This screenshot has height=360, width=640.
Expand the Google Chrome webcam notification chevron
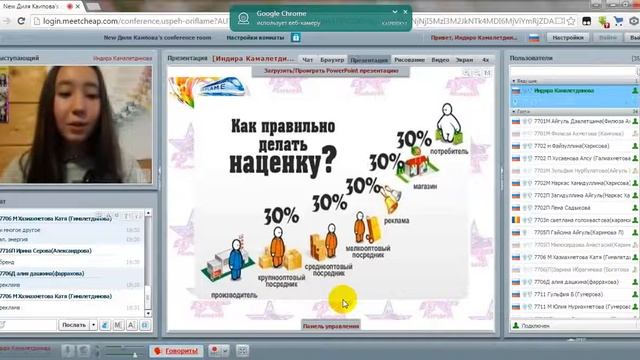395,12
